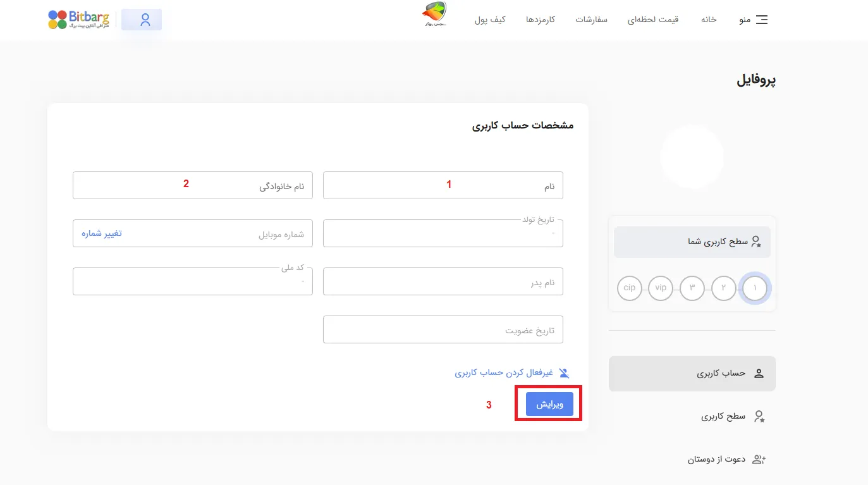Viewport: 868px width, 485px height.
Task: Click inside the نام input field
Action: coord(443,185)
